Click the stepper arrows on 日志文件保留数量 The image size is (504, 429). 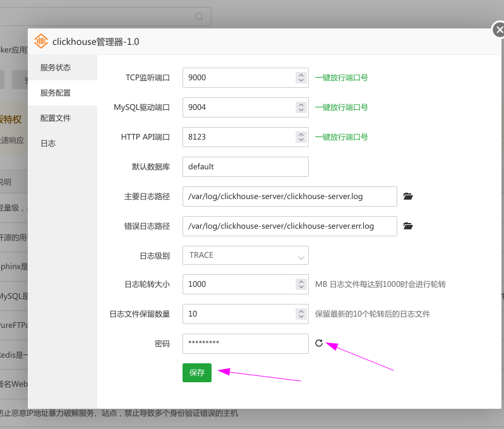[x=301, y=314]
